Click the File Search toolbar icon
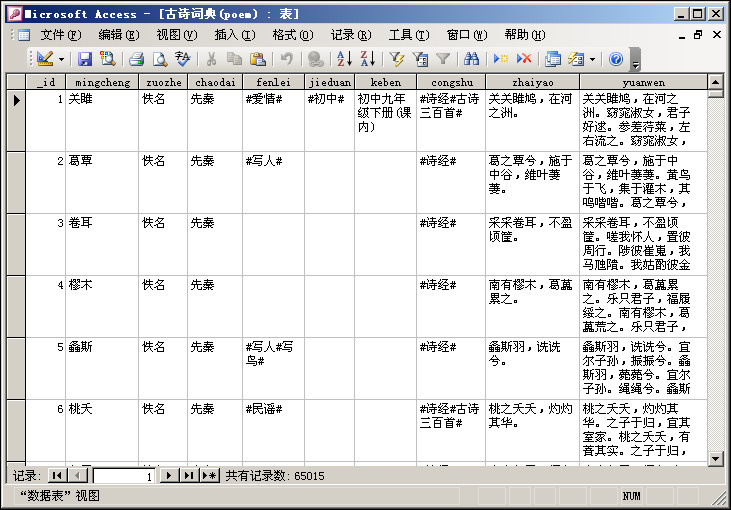731x510 pixels. (107, 59)
